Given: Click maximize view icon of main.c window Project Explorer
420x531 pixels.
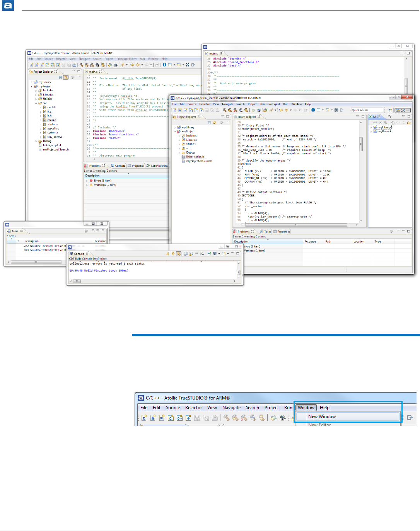Looking at the screenshot, I should (x=79, y=71).
